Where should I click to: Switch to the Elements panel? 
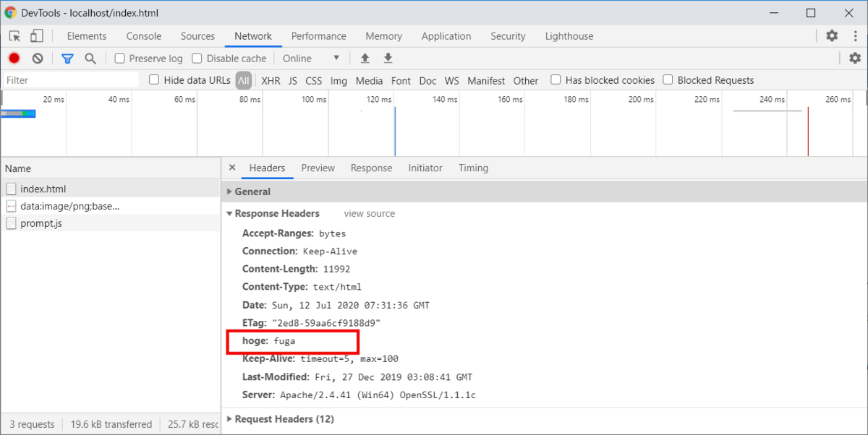pos(87,36)
